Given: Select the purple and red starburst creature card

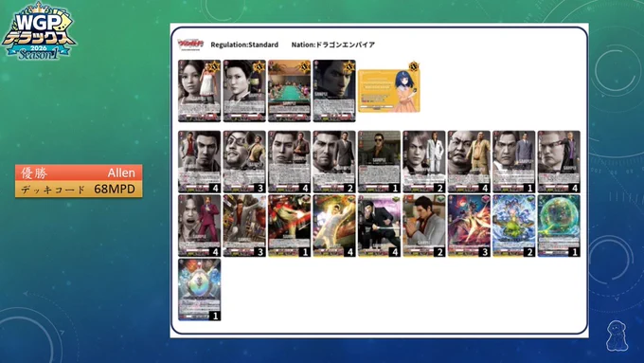Looking at the screenshot, I should 469,226.
